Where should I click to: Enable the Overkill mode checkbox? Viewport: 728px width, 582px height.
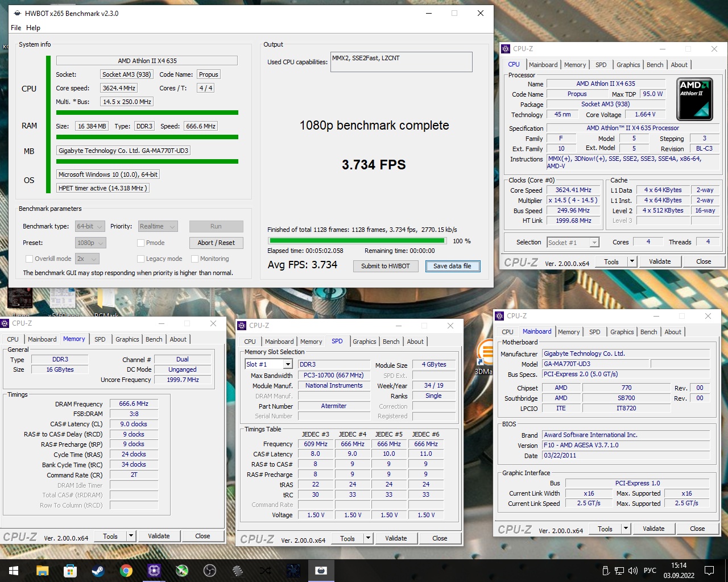click(x=29, y=259)
